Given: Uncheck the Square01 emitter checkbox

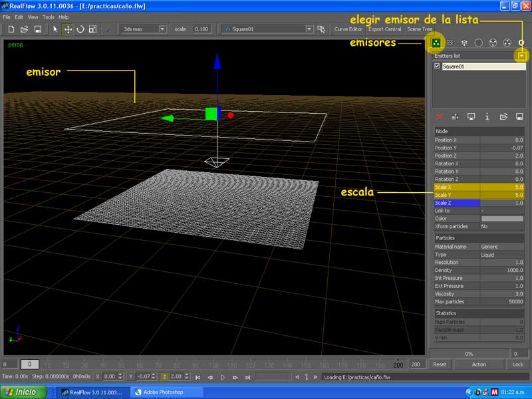Looking at the screenshot, I should tap(437, 66).
